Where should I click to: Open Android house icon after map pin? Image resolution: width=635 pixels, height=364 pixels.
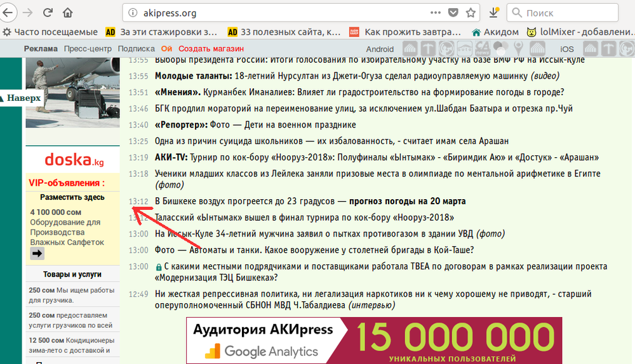537,49
